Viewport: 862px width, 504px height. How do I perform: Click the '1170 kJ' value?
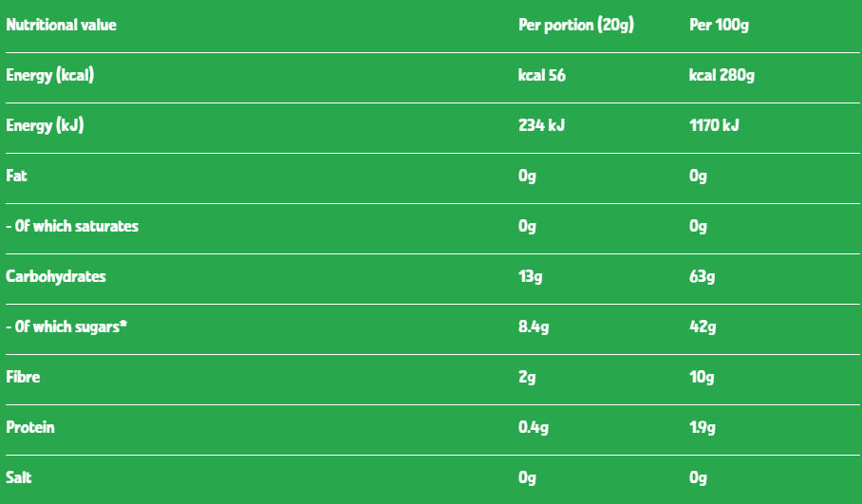click(x=714, y=126)
